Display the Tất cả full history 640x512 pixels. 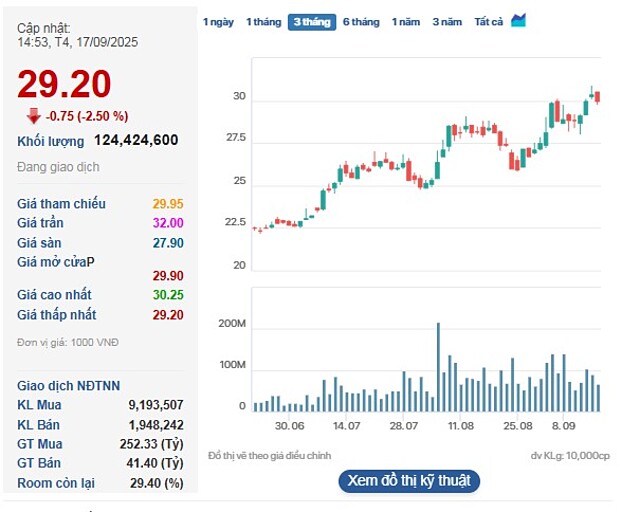[x=489, y=21]
